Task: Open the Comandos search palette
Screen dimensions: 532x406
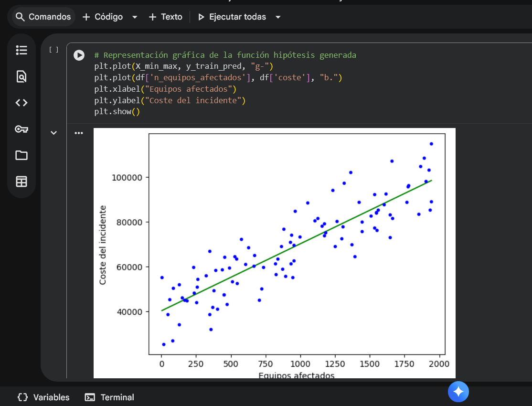Action: 43,17
